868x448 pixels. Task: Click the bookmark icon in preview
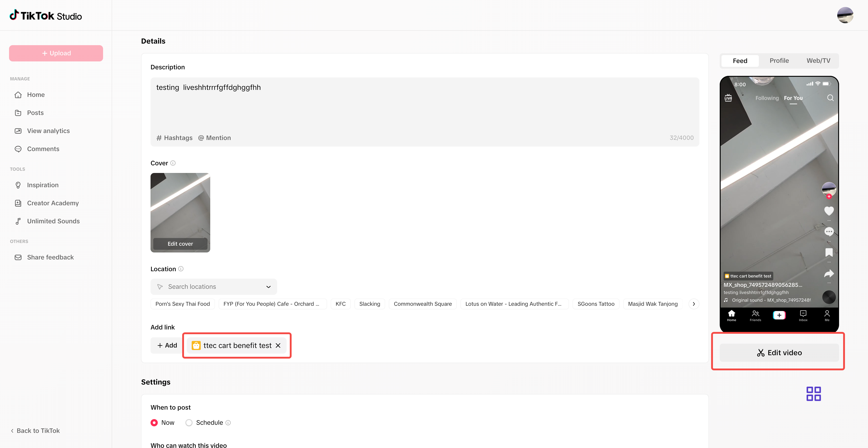tap(829, 252)
